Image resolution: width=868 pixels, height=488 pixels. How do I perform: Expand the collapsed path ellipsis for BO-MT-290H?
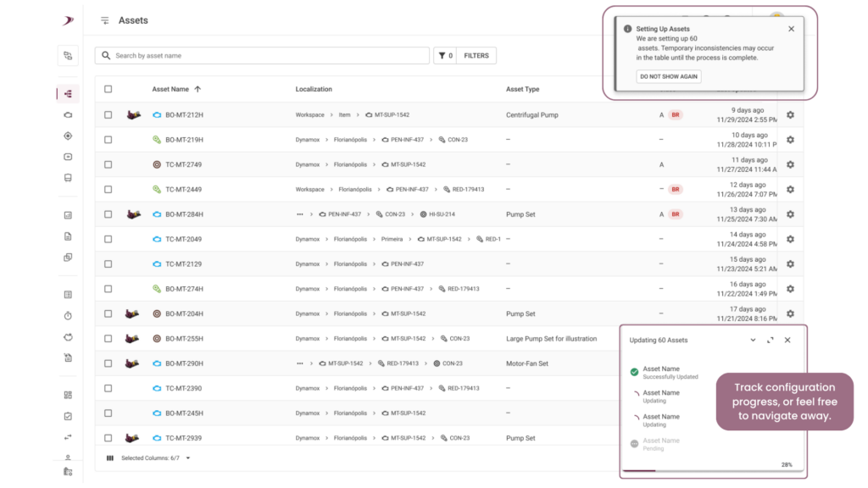299,363
